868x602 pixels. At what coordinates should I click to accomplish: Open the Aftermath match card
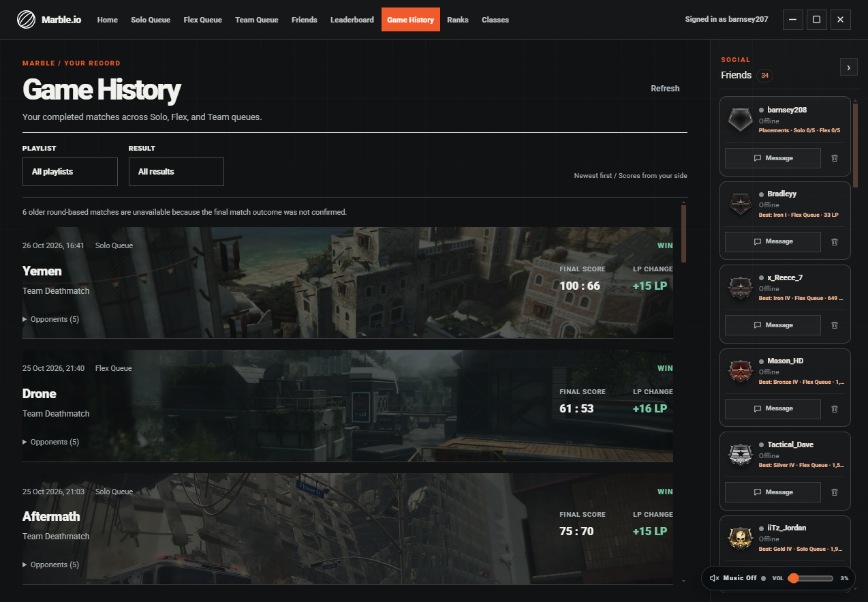pyautogui.click(x=347, y=528)
